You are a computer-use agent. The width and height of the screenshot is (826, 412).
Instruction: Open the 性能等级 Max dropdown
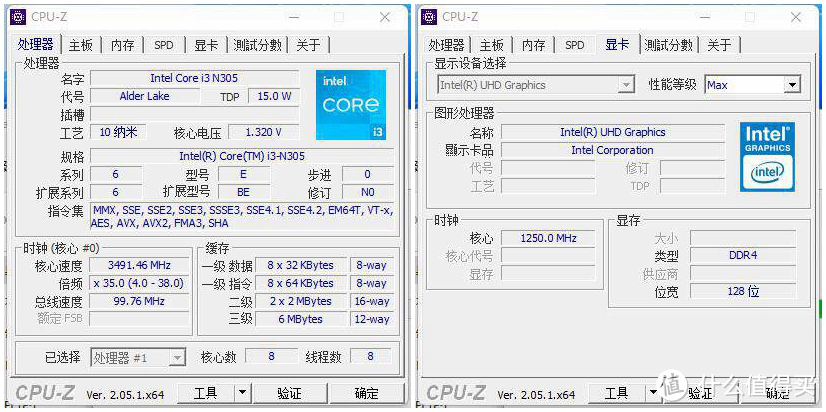pyautogui.click(x=753, y=85)
